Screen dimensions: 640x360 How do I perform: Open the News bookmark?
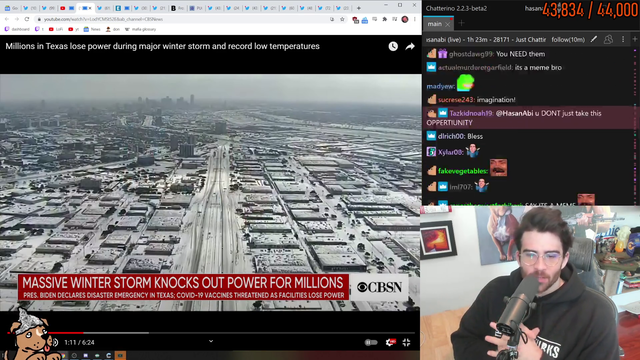(92, 29)
